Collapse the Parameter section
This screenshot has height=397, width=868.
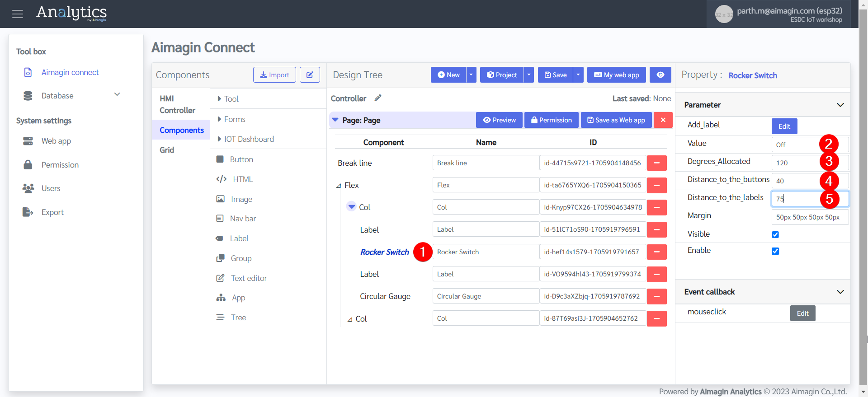click(x=840, y=105)
